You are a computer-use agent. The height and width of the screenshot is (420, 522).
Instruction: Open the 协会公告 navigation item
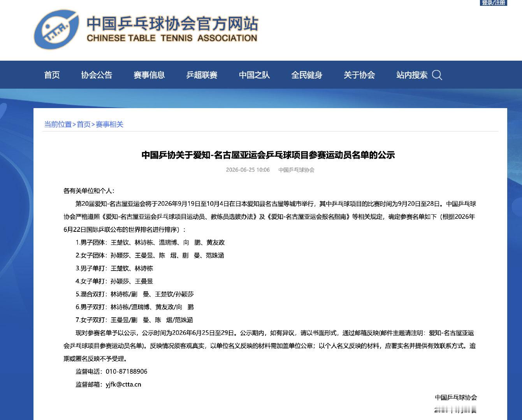point(97,75)
